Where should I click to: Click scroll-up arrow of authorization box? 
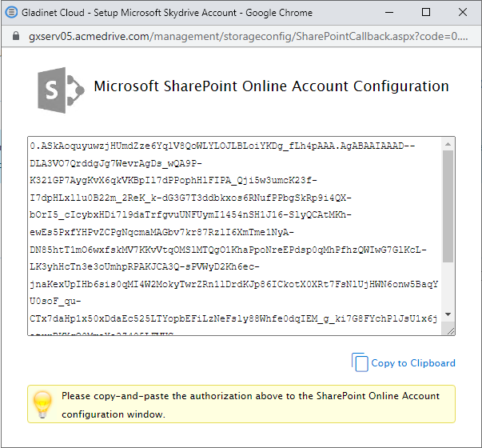pos(448,144)
